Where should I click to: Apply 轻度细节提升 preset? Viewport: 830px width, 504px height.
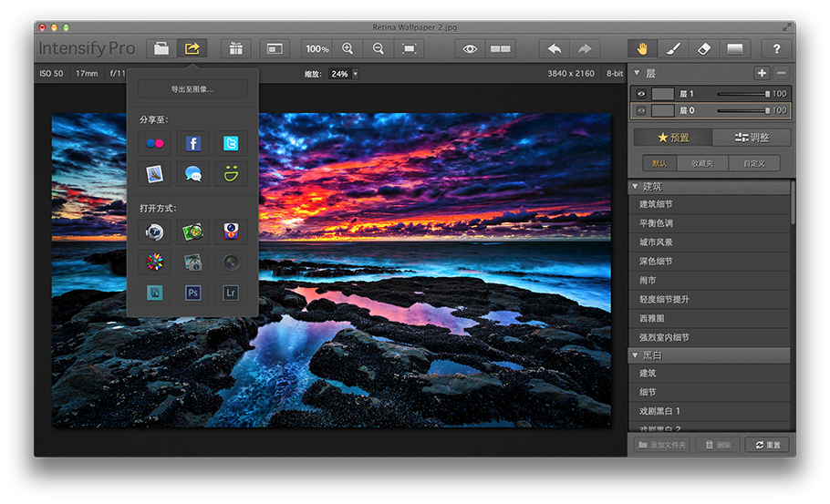(x=710, y=299)
